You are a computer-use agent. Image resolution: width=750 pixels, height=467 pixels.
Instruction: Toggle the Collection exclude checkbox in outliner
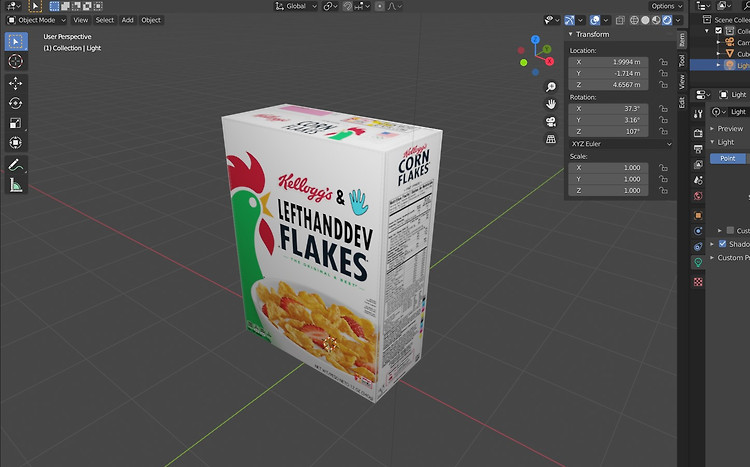click(x=718, y=31)
